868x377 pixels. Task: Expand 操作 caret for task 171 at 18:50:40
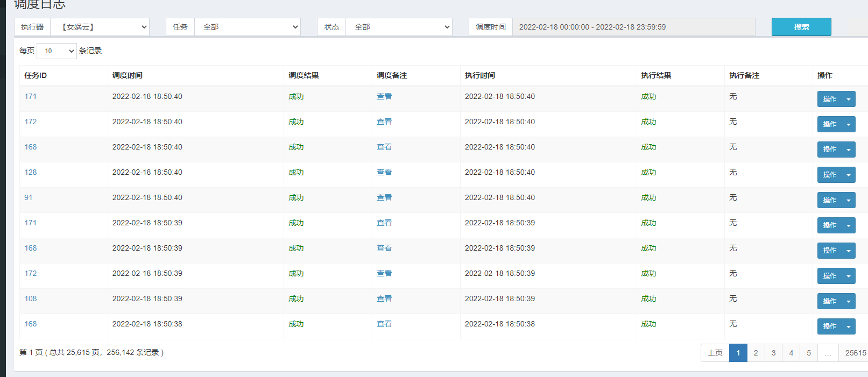[849, 99]
